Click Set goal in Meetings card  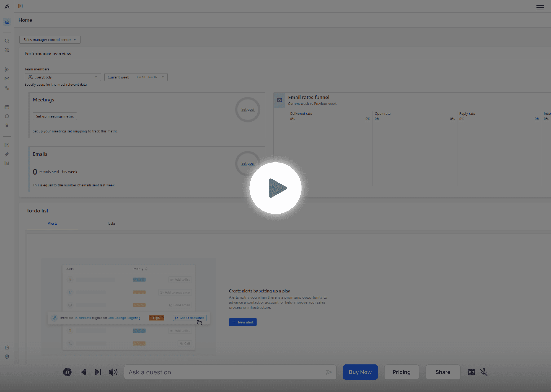coord(248,109)
